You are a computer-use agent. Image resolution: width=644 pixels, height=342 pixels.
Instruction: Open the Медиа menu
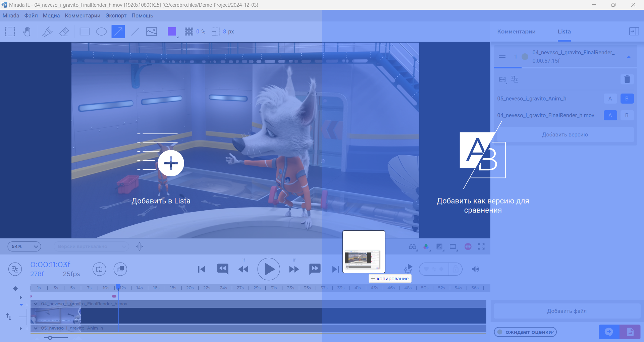(x=51, y=15)
